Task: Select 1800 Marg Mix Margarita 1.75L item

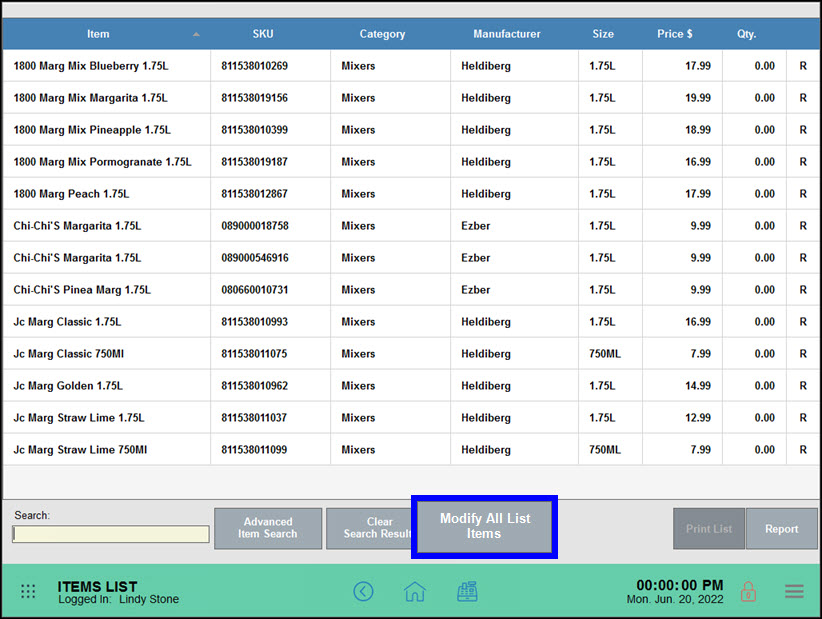Action: [90, 98]
